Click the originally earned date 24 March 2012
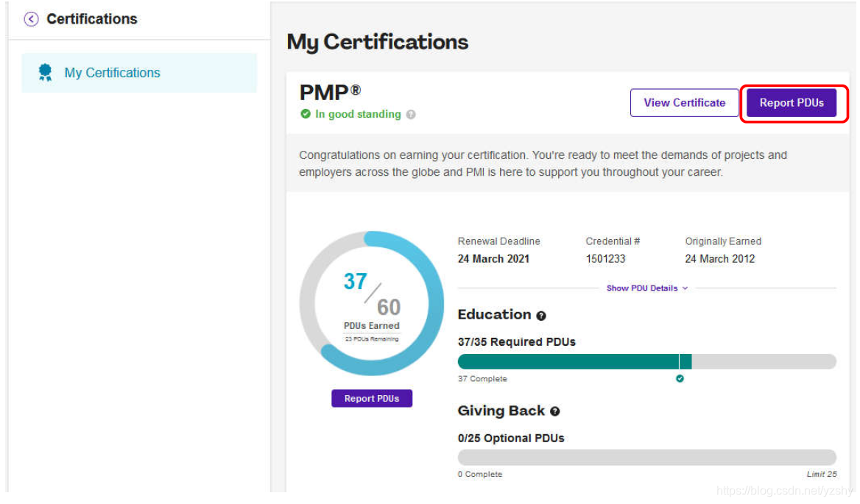This screenshot has width=860, height=504. pos(720,259)
